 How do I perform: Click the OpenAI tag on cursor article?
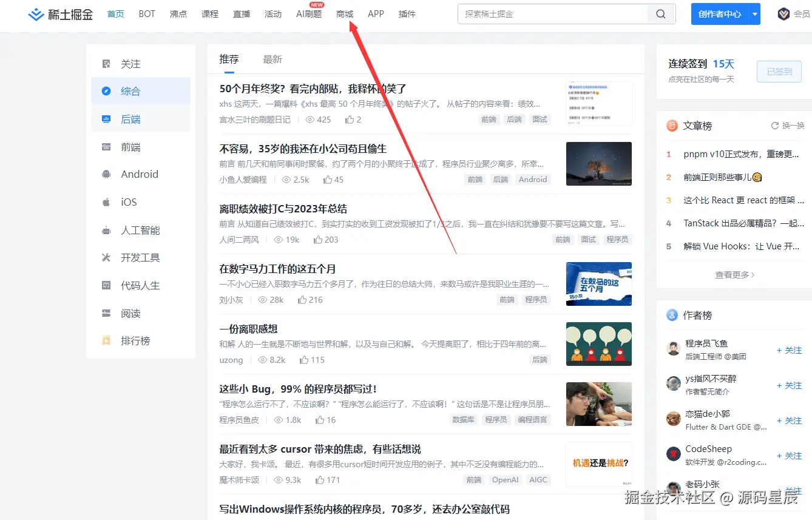[x=506, y=480]
